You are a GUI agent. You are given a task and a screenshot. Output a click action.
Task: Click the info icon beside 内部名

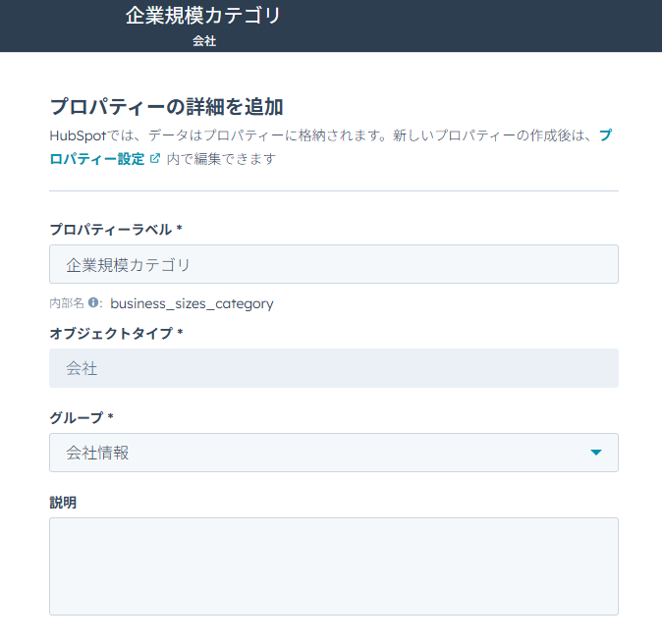(x=93, y=303)
